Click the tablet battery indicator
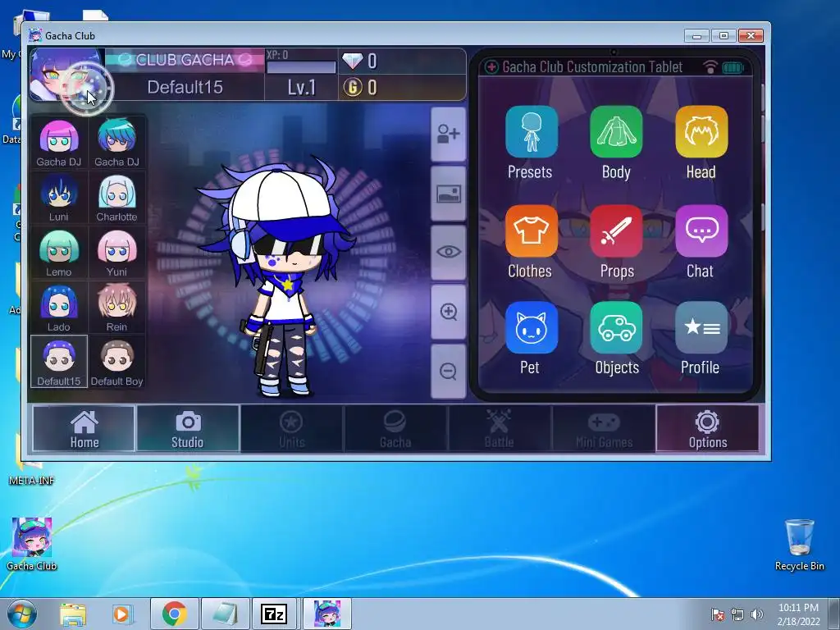 click(733, 67)
